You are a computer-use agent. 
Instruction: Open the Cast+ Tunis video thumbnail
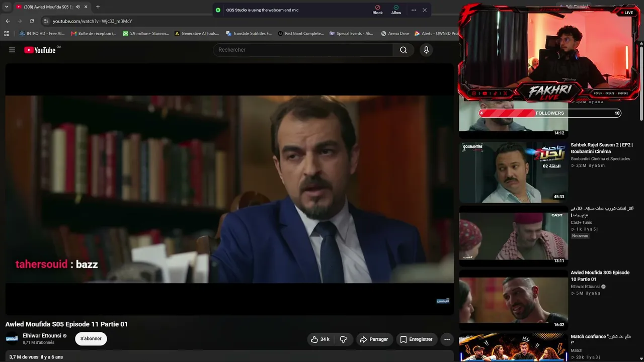point(513,236)
